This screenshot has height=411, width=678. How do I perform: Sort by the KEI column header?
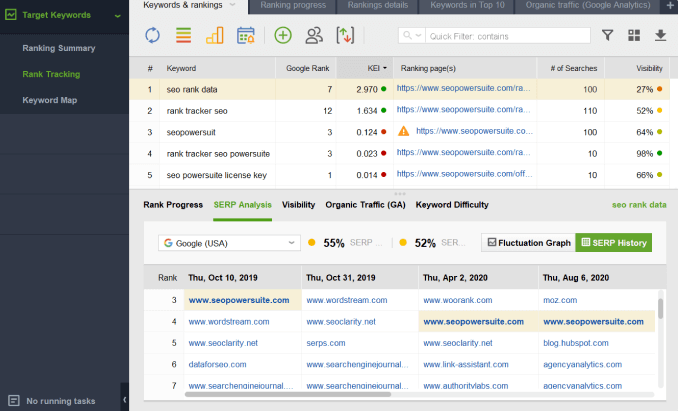pyautogui.click(x=365, y=68)
